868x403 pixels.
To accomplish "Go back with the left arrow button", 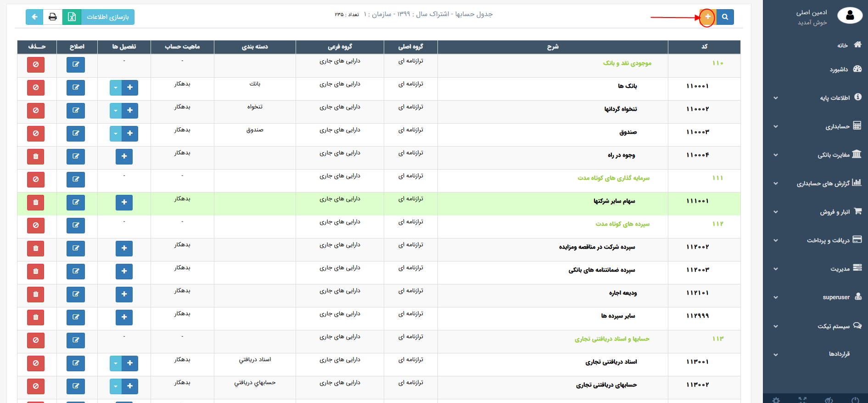I will 34,17.
